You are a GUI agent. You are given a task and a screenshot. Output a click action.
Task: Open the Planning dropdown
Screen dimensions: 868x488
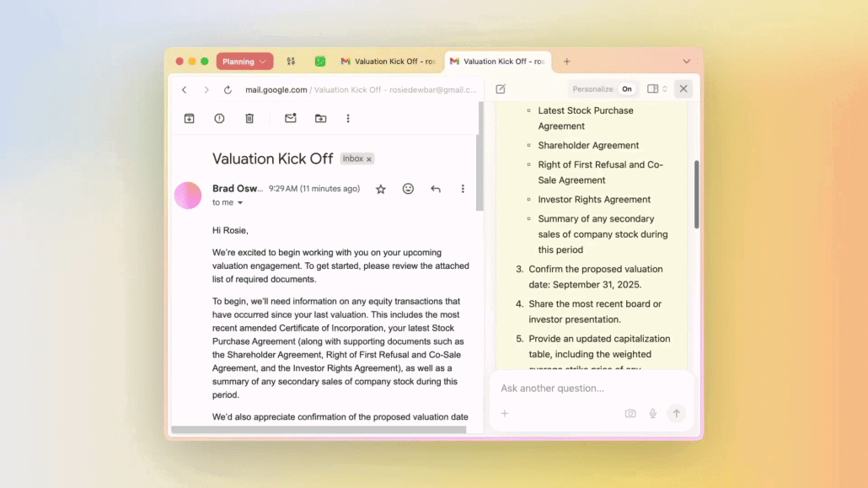tap(244, 62)
